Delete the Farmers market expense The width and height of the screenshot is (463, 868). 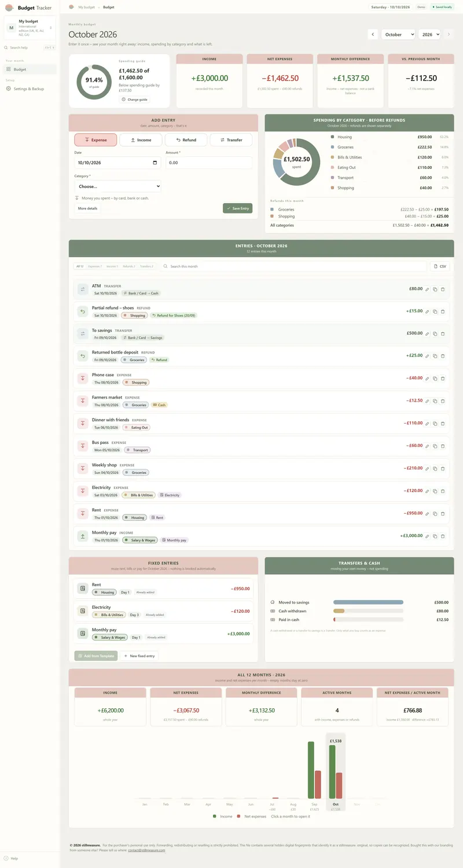(443, 401)
